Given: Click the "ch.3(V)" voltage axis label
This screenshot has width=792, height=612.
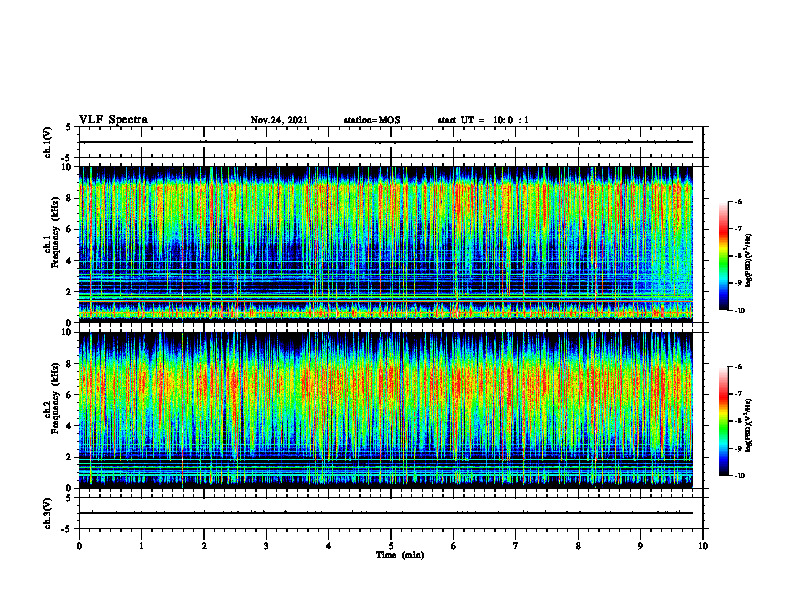Looking at the screenshot, I should [47, 513].
